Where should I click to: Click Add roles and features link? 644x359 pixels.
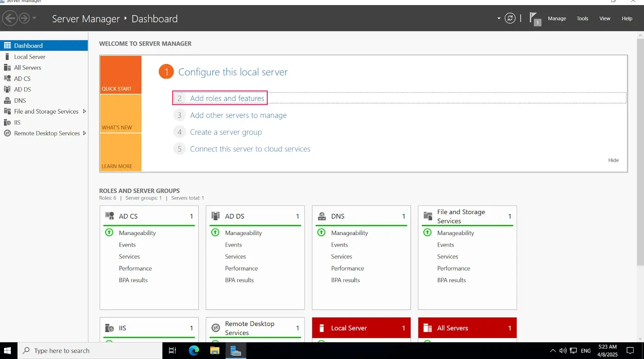(227, 98)
